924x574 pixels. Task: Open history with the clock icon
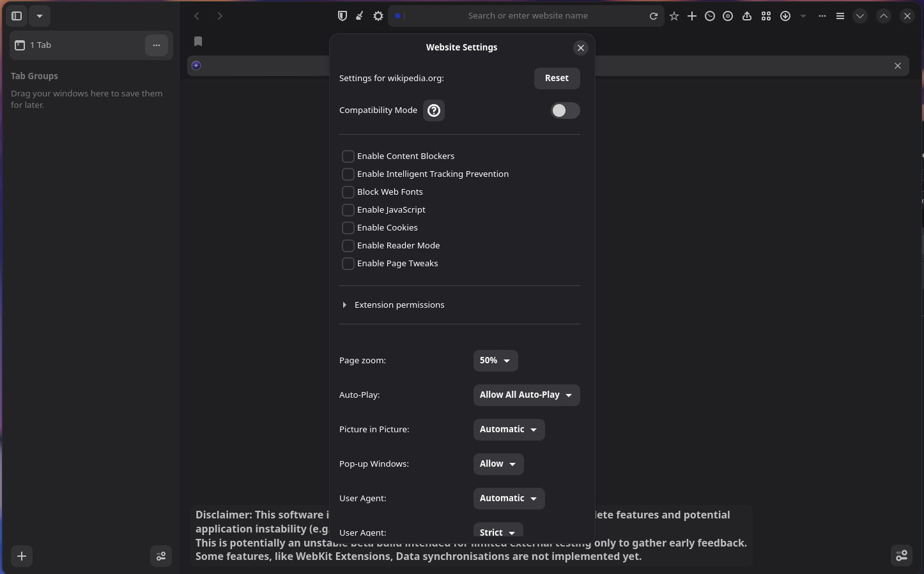pyautogui.click(x=710, y=16)
